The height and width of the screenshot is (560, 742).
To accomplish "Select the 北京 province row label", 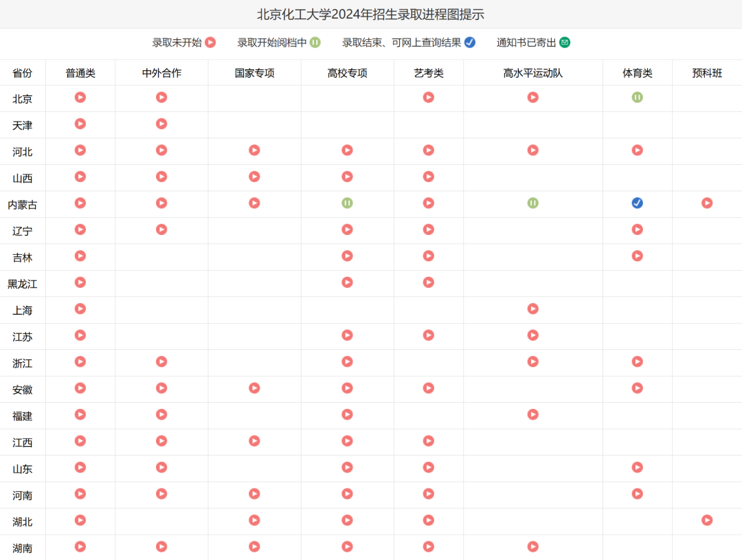I will [22, 99].
